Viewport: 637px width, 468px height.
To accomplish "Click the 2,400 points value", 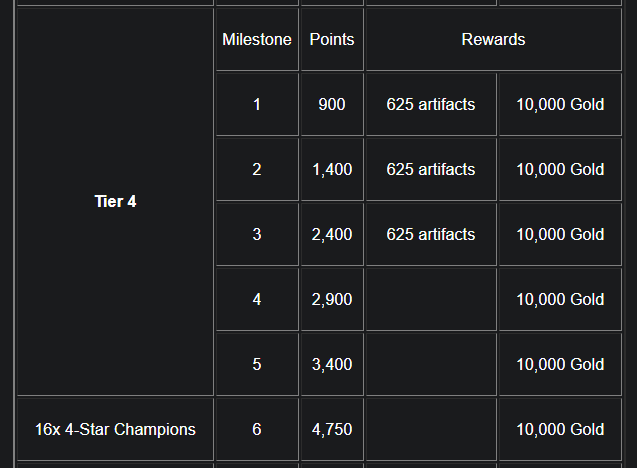I will pyautogui.click(x=332, y=234).
